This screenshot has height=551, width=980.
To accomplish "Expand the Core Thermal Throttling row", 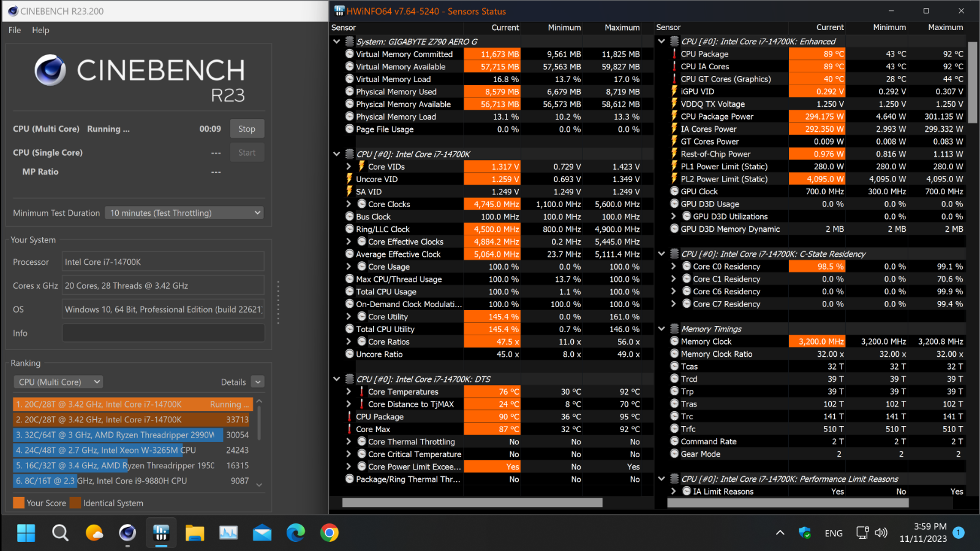I will pos(349,441).
